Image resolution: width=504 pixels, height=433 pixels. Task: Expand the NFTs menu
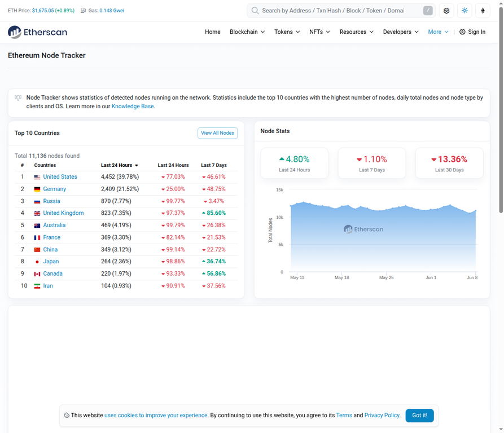[320, 32]
